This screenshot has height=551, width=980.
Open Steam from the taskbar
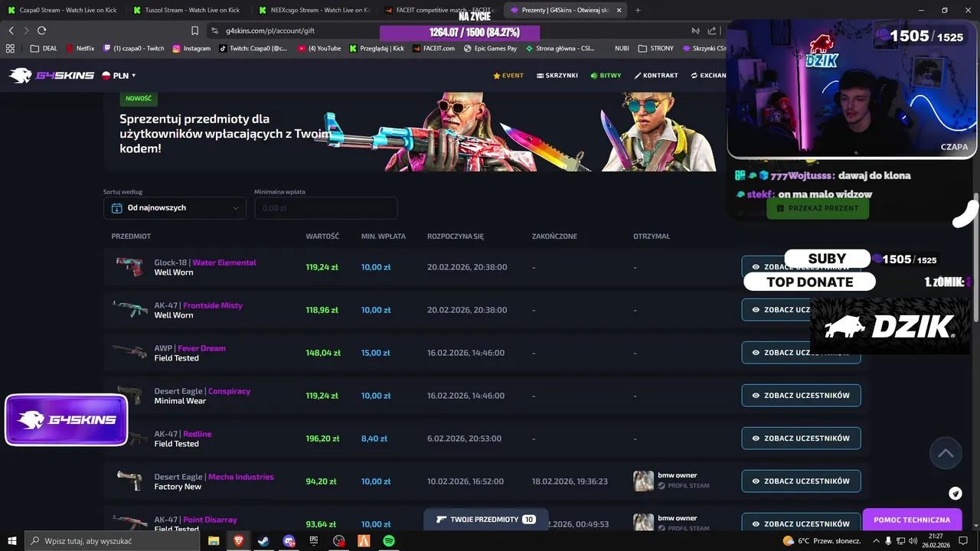(x=263, y=541)
